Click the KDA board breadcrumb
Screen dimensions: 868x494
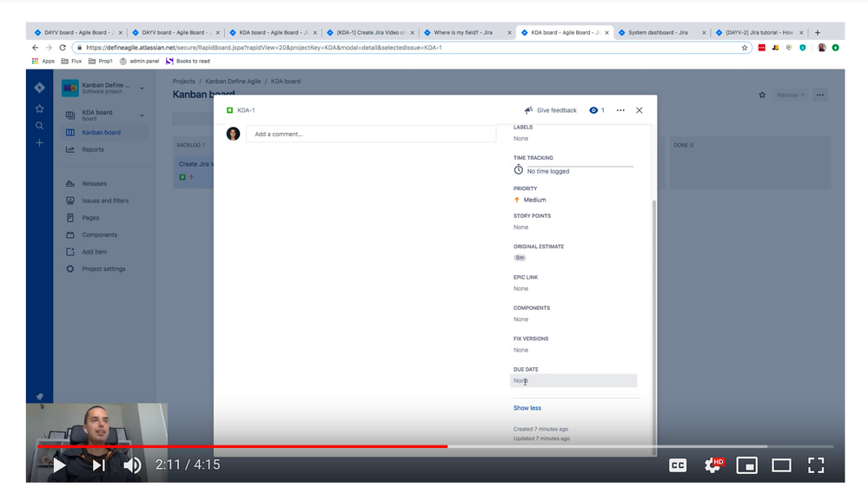[x=286, y=82]
